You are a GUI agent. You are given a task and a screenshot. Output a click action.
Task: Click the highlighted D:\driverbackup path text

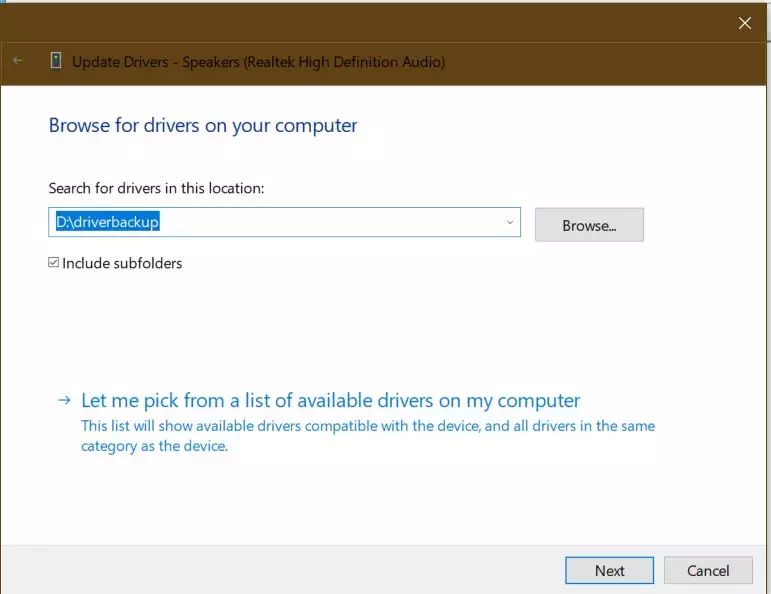pyautogui.click(x=107, y=222)
